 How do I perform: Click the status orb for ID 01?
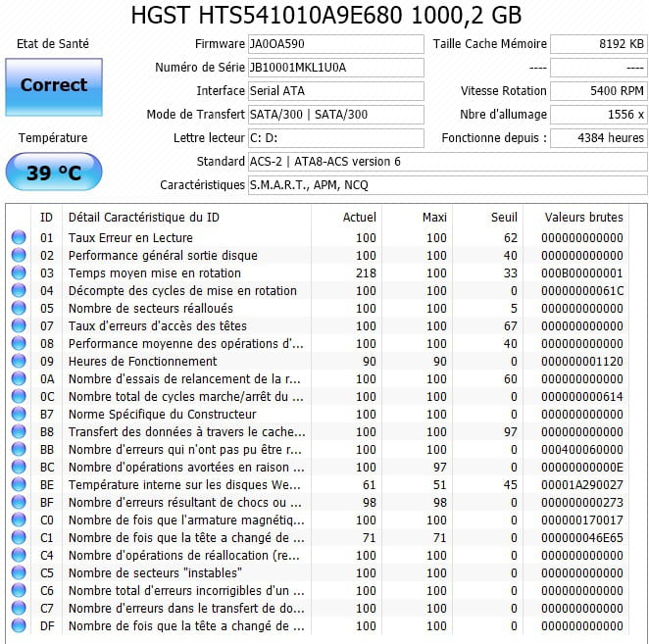pos(19,237)
